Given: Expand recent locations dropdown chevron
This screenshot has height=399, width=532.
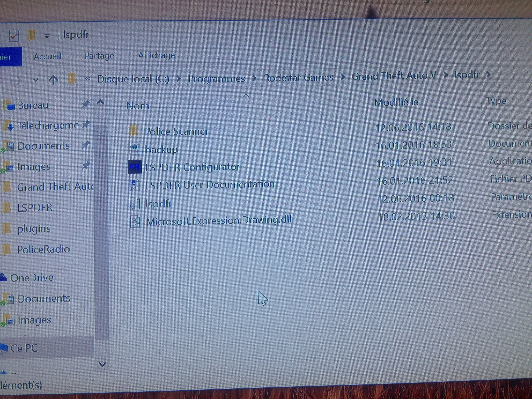Looking at the screenshot, I should point(36,80).
